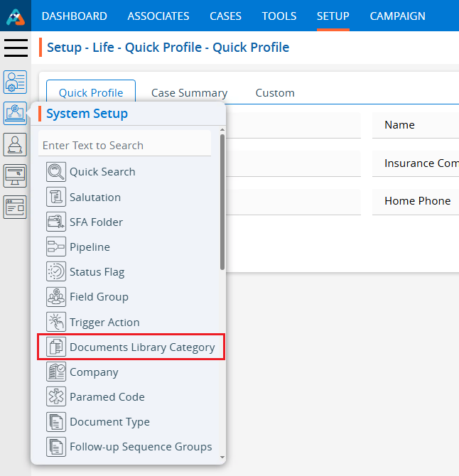Open the Documents Library Category item

coord(141,347)
